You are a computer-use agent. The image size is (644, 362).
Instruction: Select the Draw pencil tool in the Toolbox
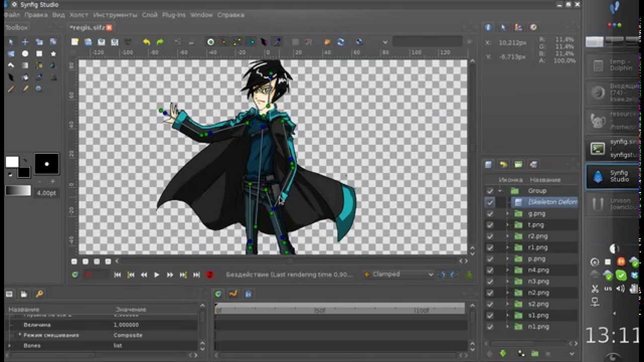click(25, 89)
